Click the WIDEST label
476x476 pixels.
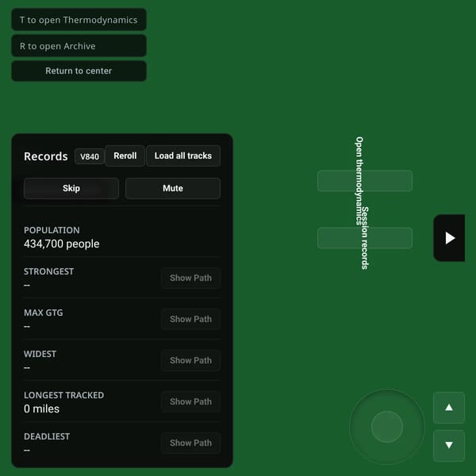click(x=40, y=354)
